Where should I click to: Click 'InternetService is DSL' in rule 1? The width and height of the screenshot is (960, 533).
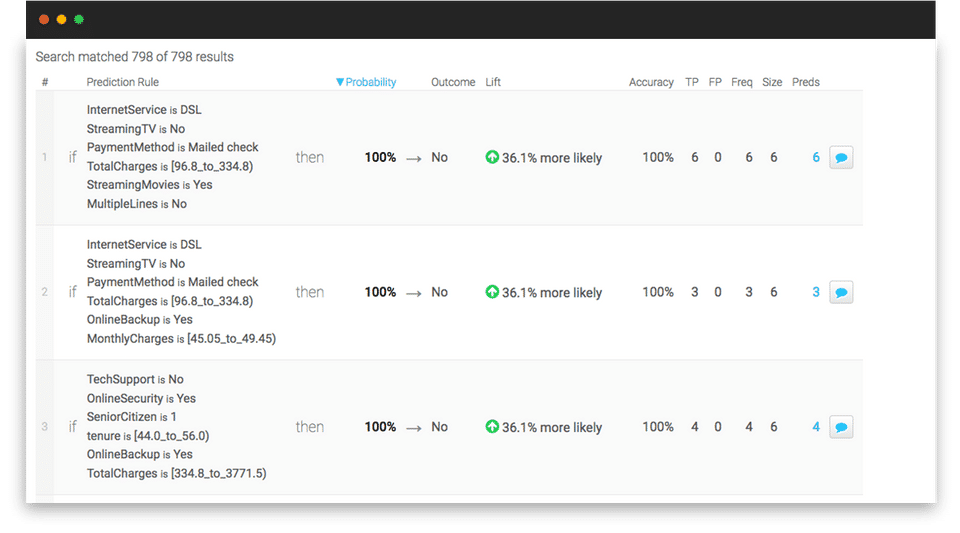point(144,110)
